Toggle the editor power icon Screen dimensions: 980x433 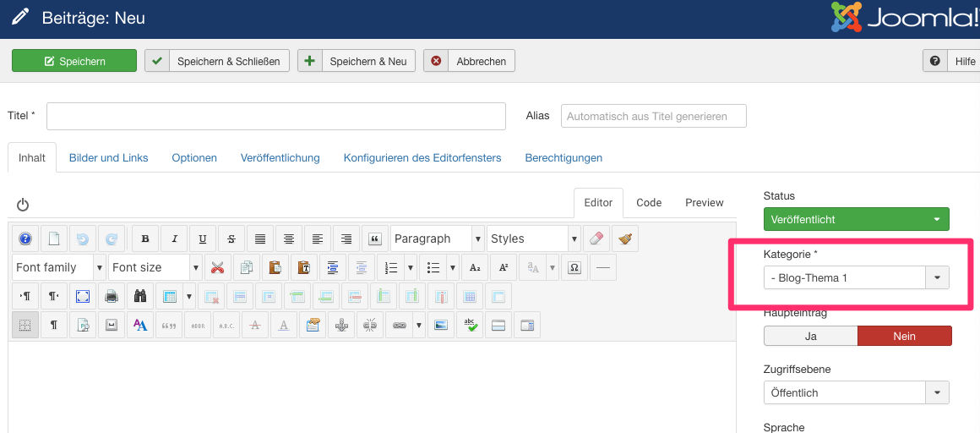click(x=23, y=205)
